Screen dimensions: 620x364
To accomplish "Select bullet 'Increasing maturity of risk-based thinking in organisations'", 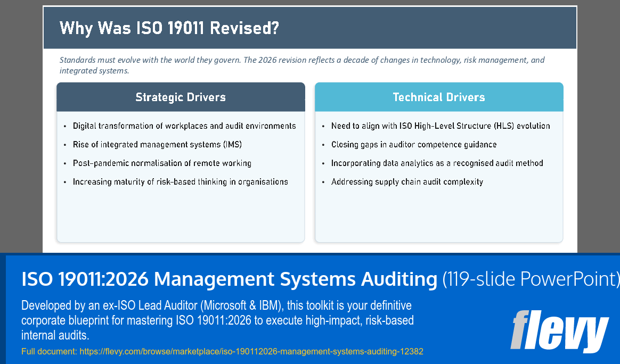I will click(181, 182).
